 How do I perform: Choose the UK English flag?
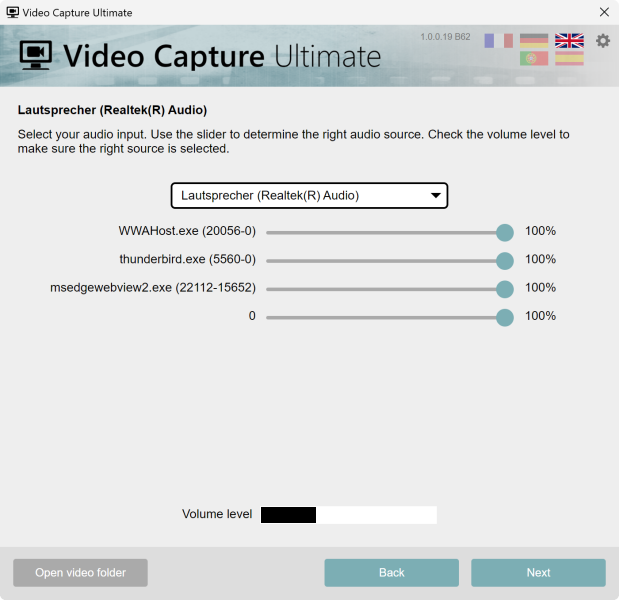(569, 41)
